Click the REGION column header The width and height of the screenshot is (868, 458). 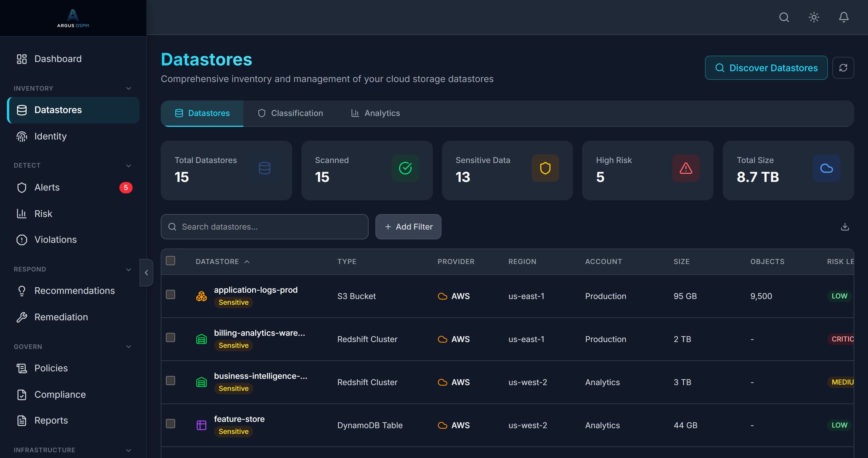pos(522,262)
